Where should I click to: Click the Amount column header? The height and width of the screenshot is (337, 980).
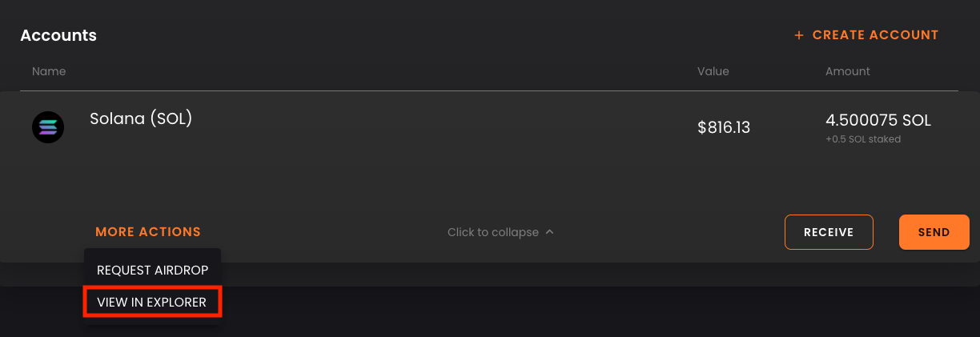click(x=848, y=71)
